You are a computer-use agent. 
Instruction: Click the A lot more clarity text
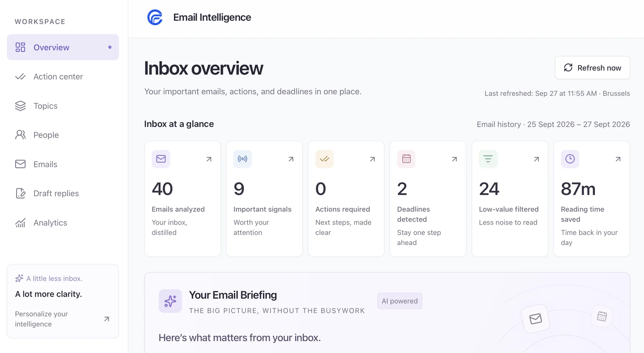point(49,294)
